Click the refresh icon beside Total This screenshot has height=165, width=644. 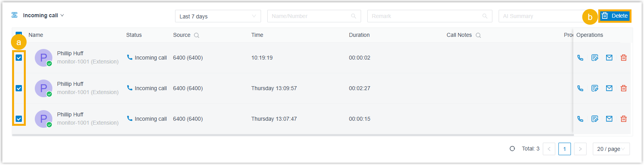512,149
